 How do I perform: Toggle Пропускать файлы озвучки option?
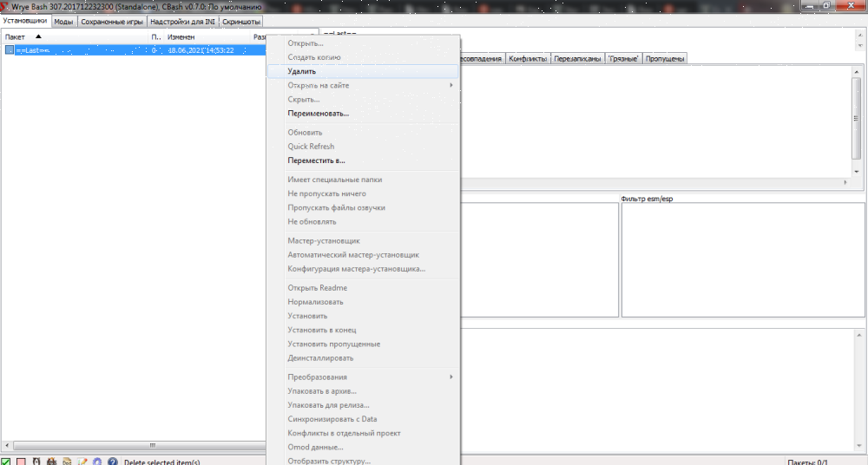click(x=363, y=207)
